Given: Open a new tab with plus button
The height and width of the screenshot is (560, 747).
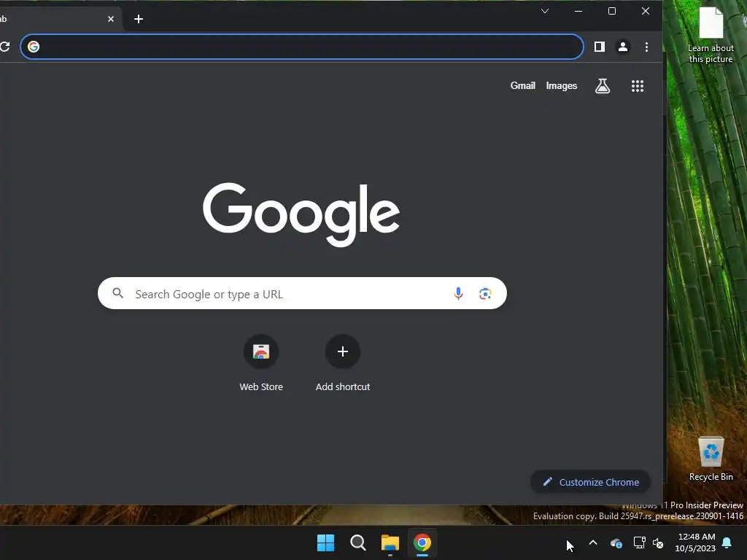Looking at the screenshot, I should click(x=139, y=19).
